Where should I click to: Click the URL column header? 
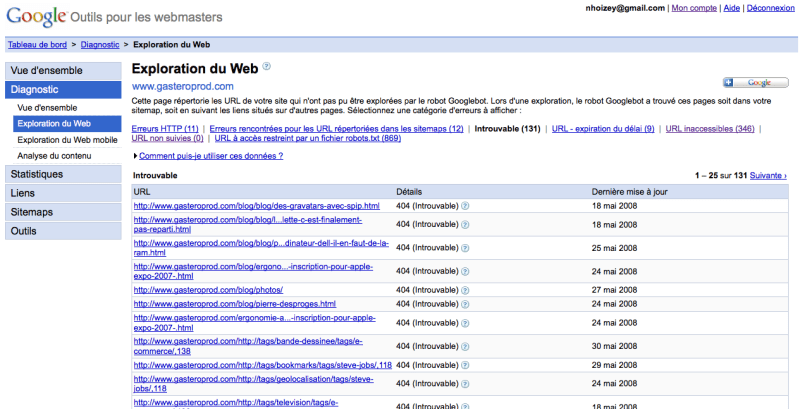coord(142,192)
